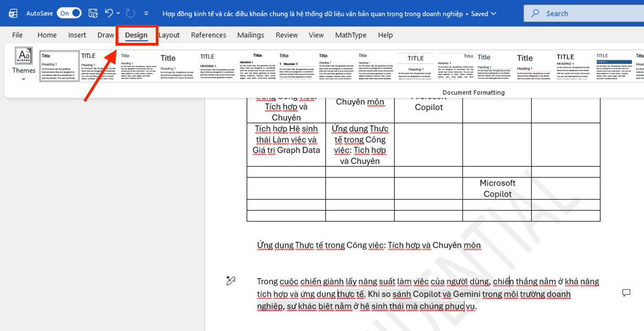Screen dimensions: 644x331
Task: Click the Redo icon
Action: tap(130, 13)
